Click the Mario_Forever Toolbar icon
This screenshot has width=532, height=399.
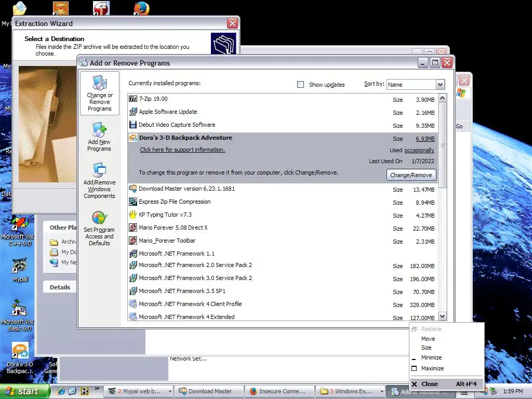pyautogui.click(x=133, y=241)
